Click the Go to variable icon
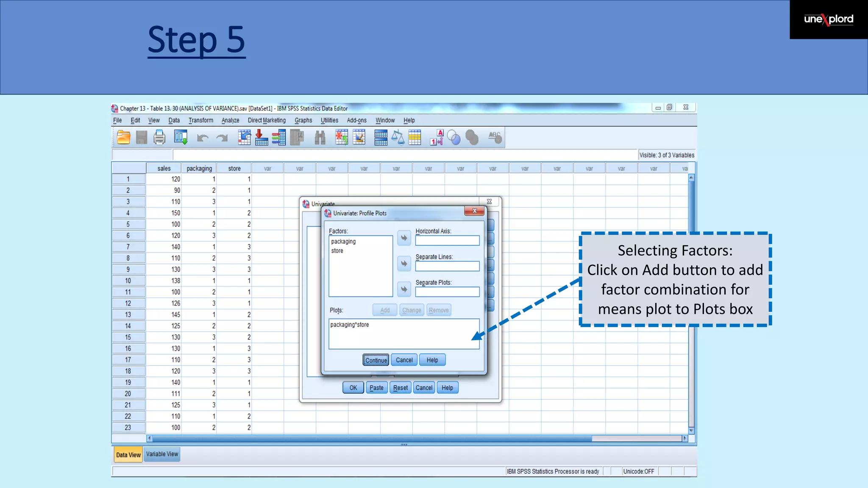This screenshot has height=488, width=868. pos(261,138)
